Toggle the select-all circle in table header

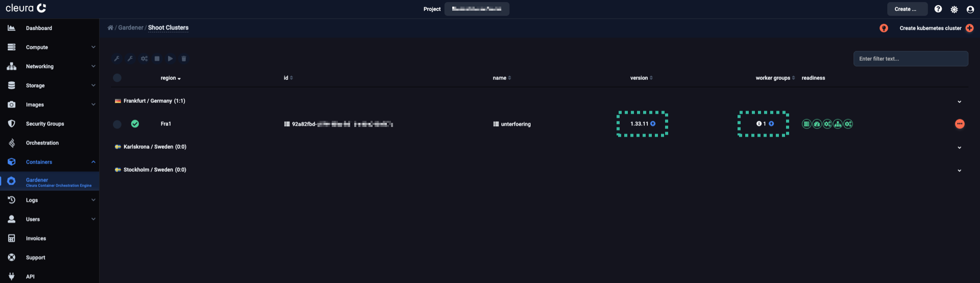tap(117, 78)
